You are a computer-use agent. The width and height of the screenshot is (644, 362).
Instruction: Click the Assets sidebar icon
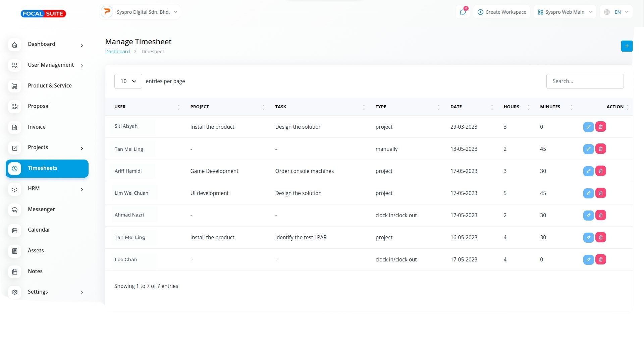15,251
